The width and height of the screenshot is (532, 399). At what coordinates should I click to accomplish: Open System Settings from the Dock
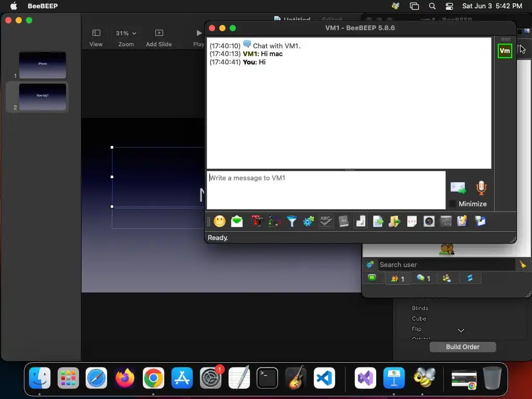pyautogui.click(x=210, y=378)
